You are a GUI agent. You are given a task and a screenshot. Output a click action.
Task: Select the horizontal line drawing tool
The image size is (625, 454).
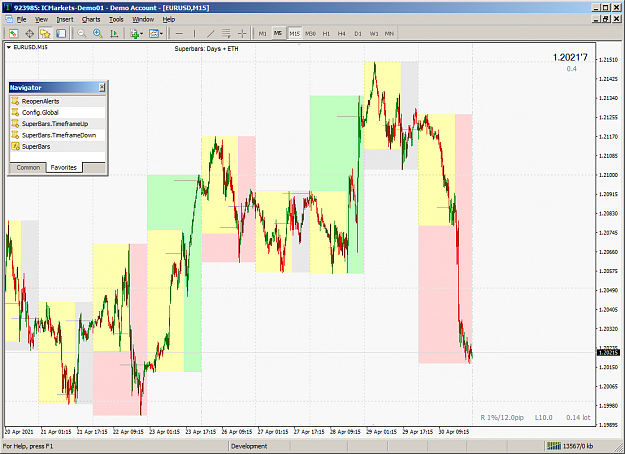pyautogui.click(x=179, y=33)
